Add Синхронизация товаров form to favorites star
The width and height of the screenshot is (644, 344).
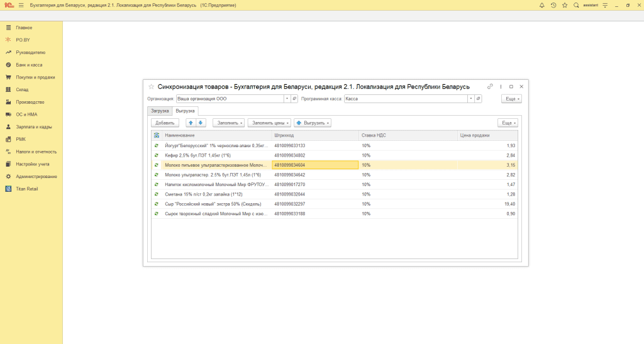(x=151, y=87)
